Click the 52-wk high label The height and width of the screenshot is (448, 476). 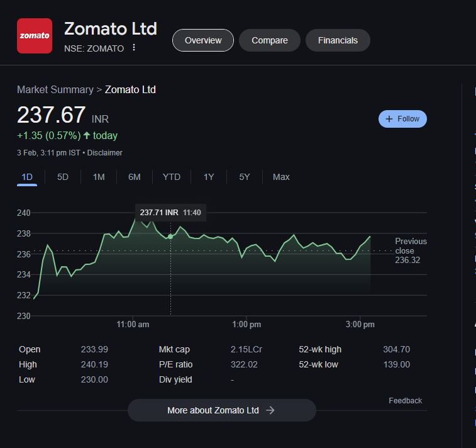tap(320, 349)
